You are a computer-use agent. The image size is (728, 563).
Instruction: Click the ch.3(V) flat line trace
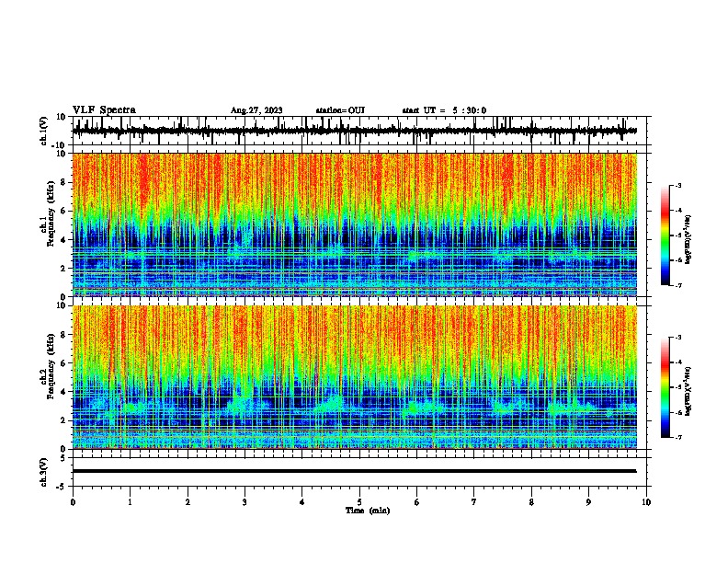pos(355,471)
